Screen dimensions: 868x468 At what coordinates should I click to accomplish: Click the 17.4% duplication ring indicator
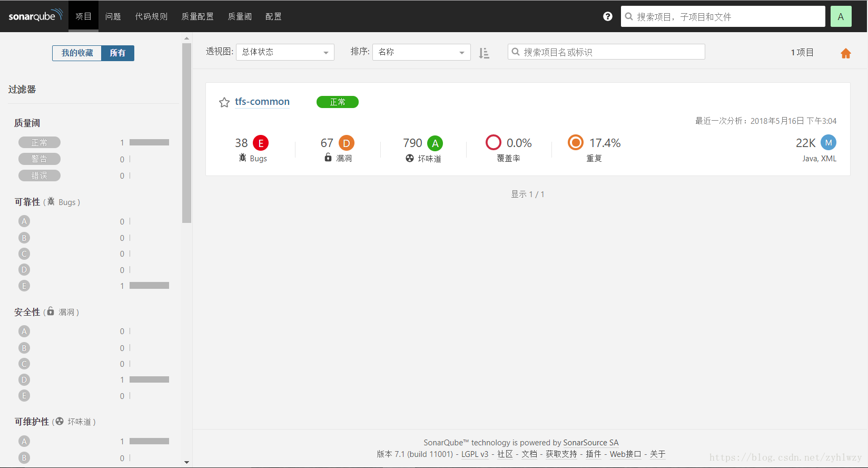pos(576,142)
